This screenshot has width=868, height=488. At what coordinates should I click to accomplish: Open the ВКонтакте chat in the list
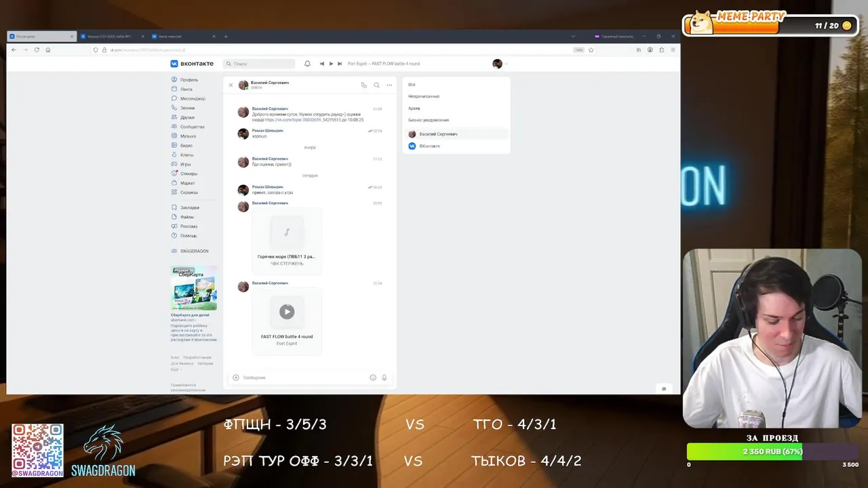pos(455,146)
